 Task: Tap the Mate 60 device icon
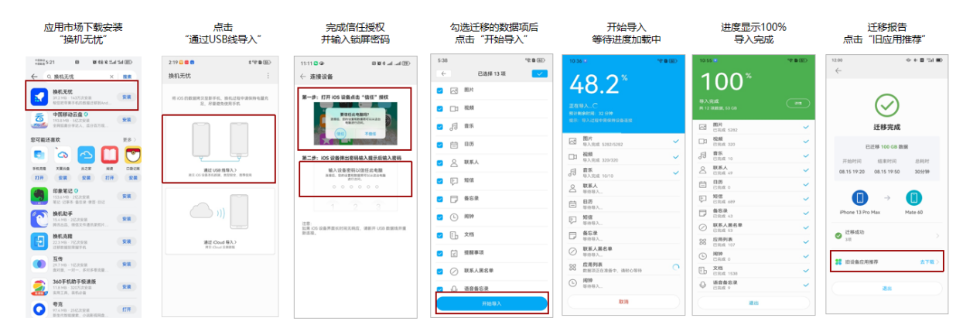coord(914,197)
